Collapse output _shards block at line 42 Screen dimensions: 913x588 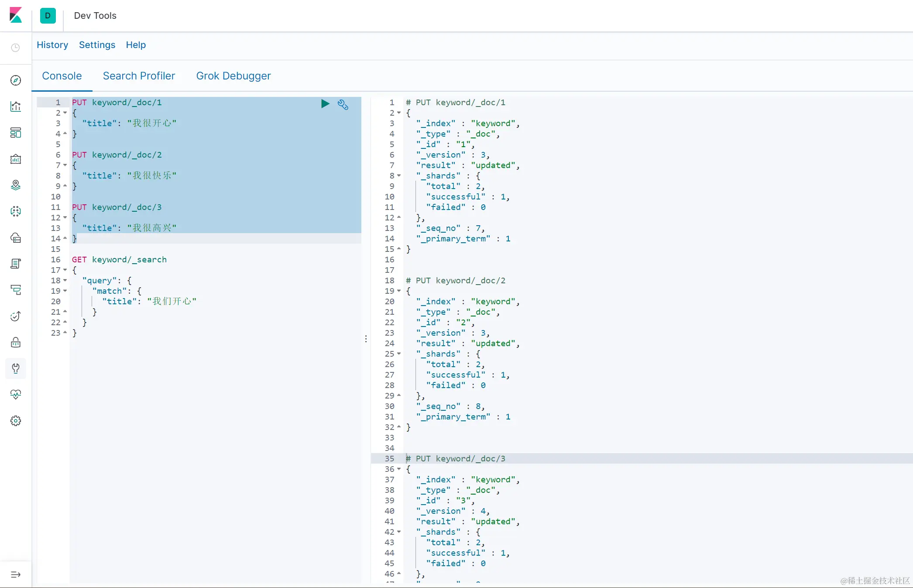coord(399,532)
